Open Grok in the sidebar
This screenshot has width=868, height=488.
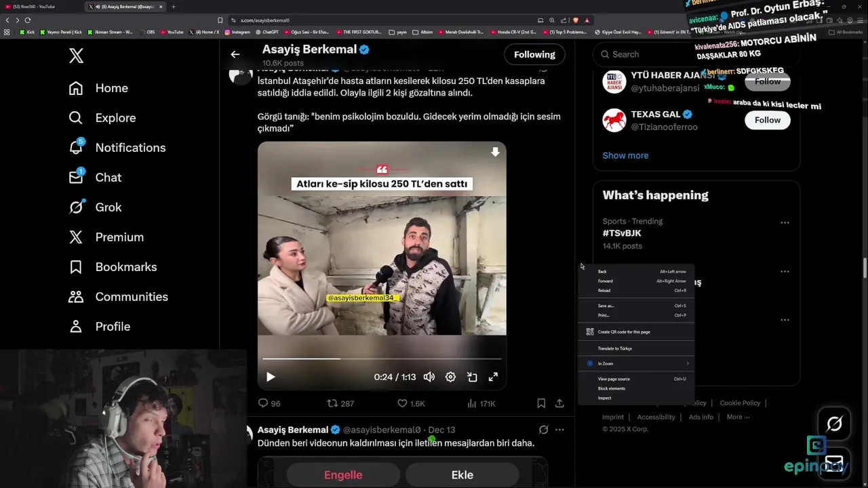coord(95,207)
